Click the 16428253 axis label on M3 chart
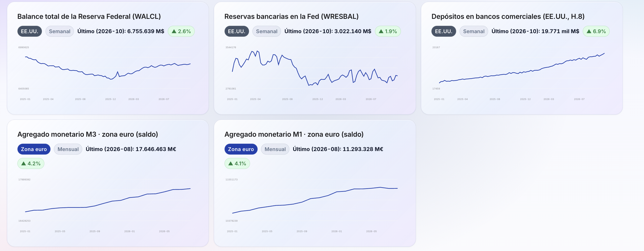Viewport: 644px width, 251px height. point(24,221)
